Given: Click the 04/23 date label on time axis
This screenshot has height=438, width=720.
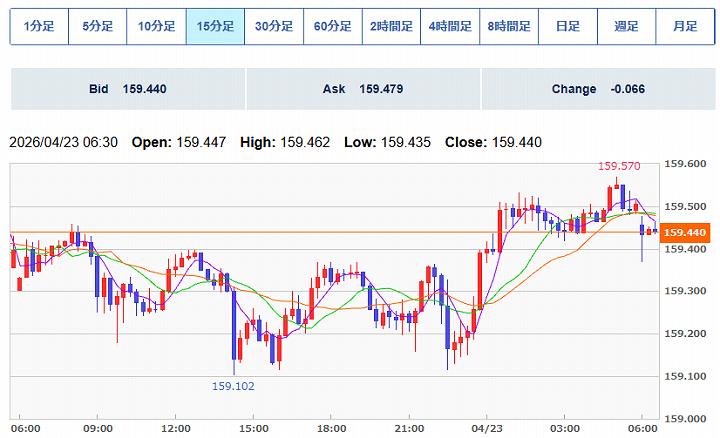Looking at the screenshot, I should [486, 427].
